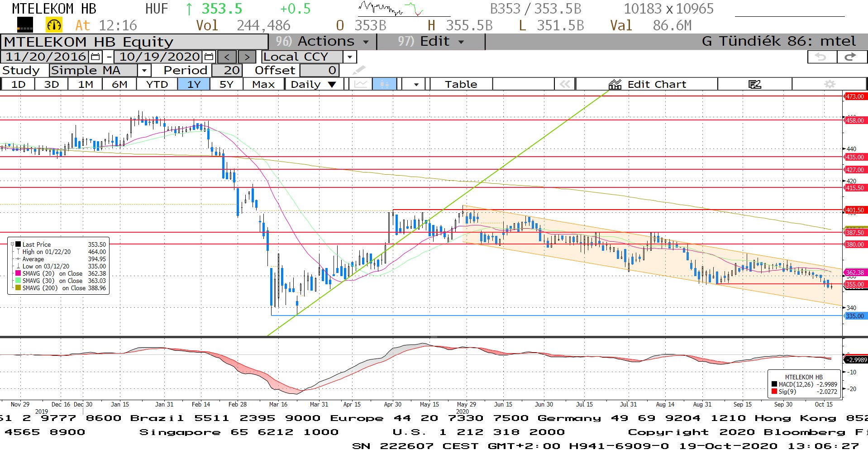Click the undo arrow icon
Viewport: 868px width, 464px height.
click(821, 57)
